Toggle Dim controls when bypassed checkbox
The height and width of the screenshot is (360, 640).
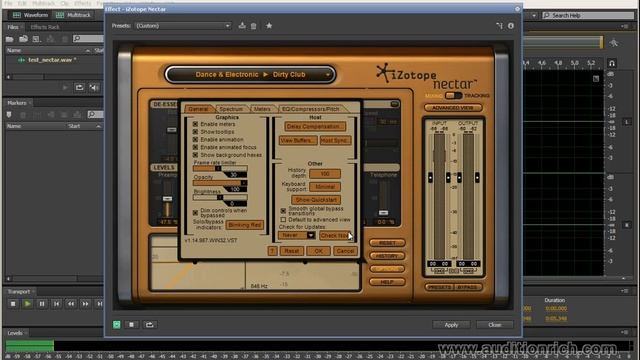(x=195, y=212)
